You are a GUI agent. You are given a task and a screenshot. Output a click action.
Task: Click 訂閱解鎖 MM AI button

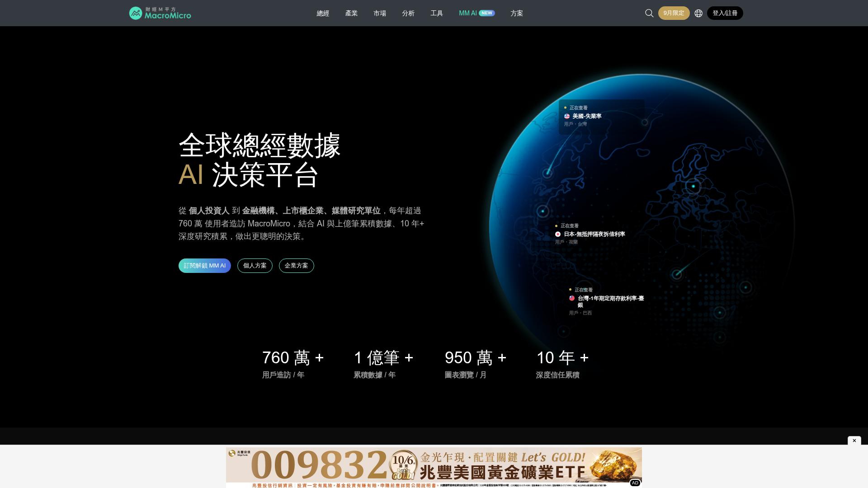click(x=204, y=266)
